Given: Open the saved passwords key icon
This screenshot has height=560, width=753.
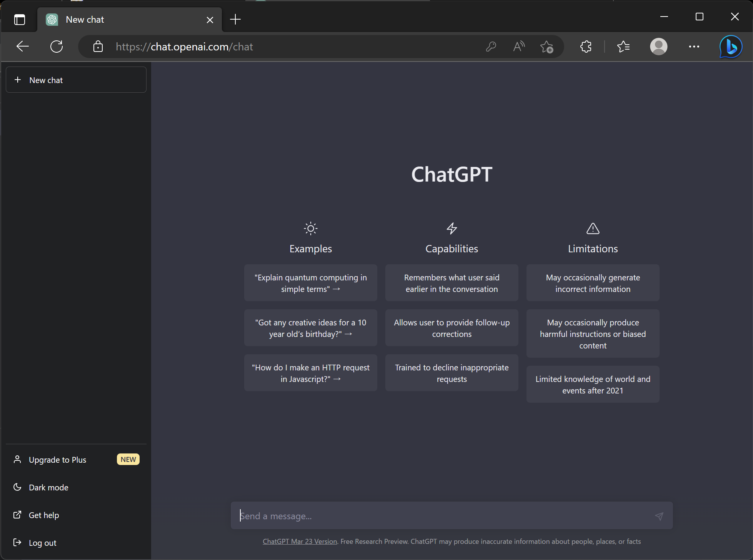Looking at the screenshot, I should point(491,47).
